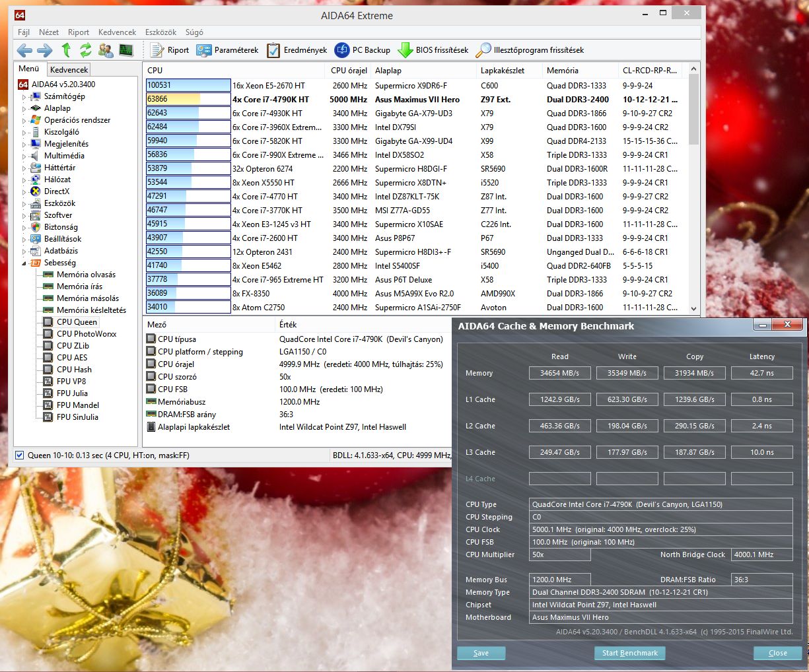Expand the Hálózat tree node
Screen dimensions: 809x672
point(24,180)
